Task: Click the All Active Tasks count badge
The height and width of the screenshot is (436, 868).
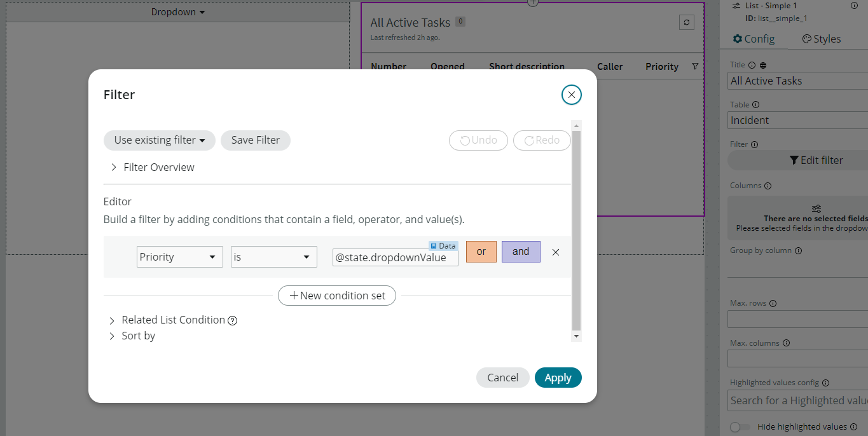Action: 460,22
